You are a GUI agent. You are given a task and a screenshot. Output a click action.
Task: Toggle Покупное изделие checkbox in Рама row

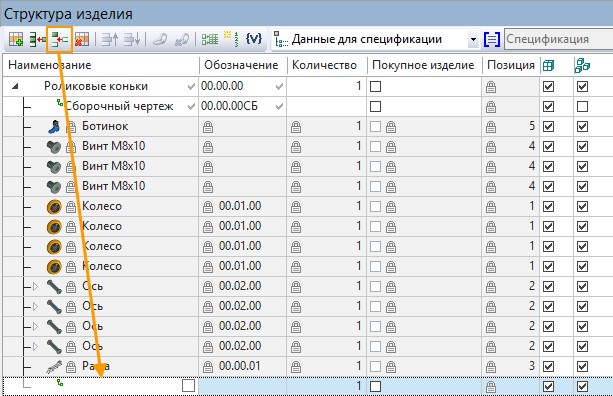coord(375,366)
